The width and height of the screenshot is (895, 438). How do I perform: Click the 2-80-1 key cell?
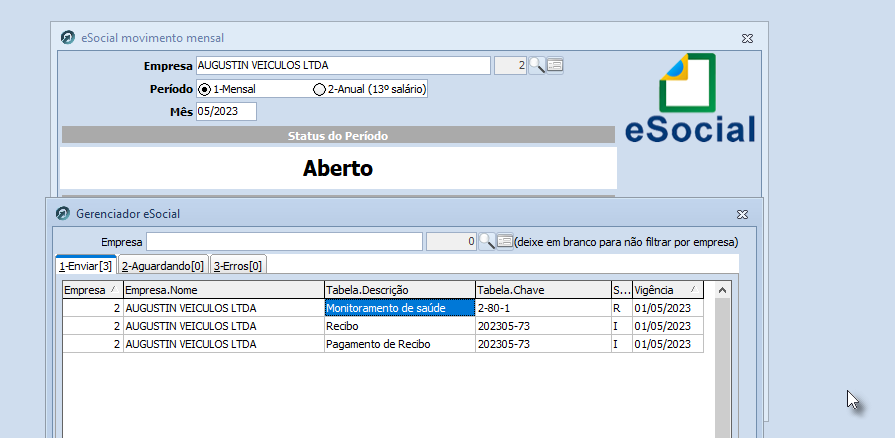[543, 308]
